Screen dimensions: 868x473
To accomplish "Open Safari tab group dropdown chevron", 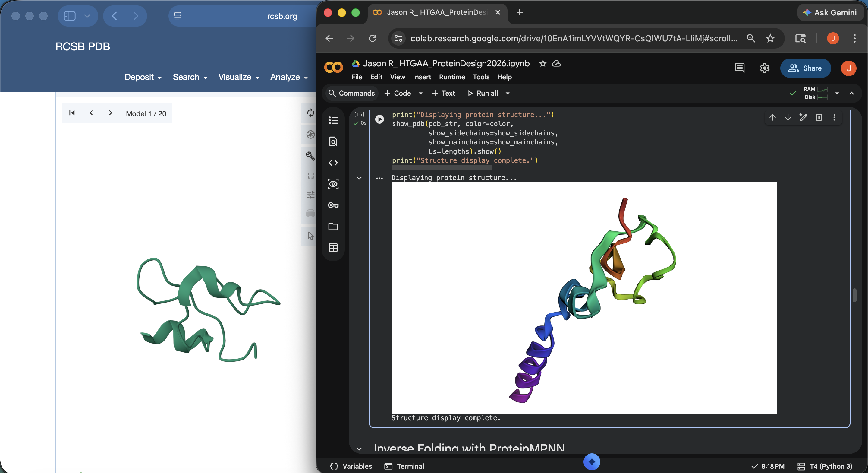I will (87, 16).
